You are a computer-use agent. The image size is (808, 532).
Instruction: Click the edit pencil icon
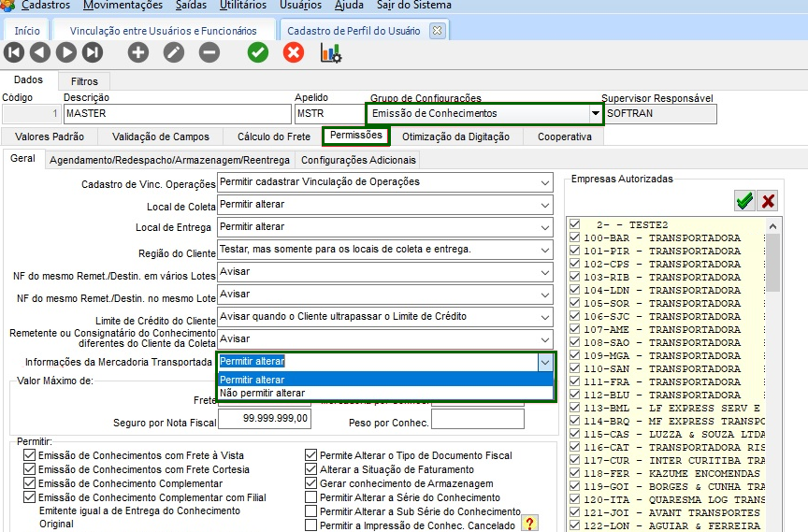click(x=174, y=52)
